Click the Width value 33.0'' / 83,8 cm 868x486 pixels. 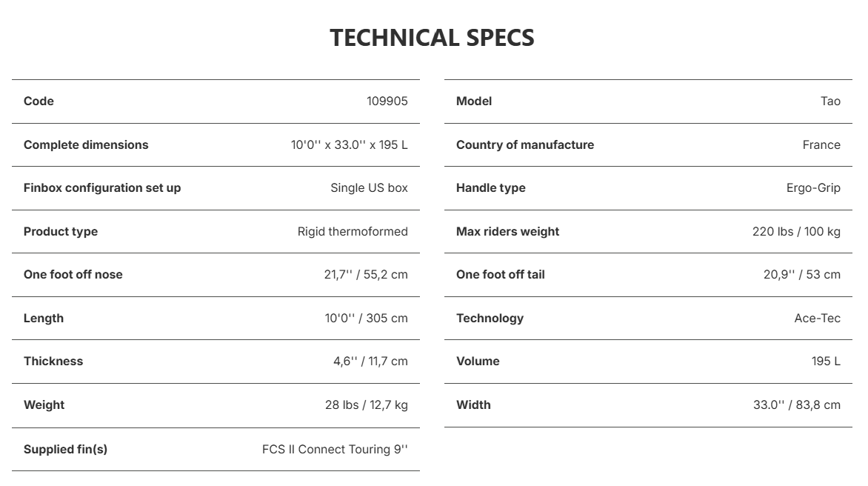(x=797, y=405)
